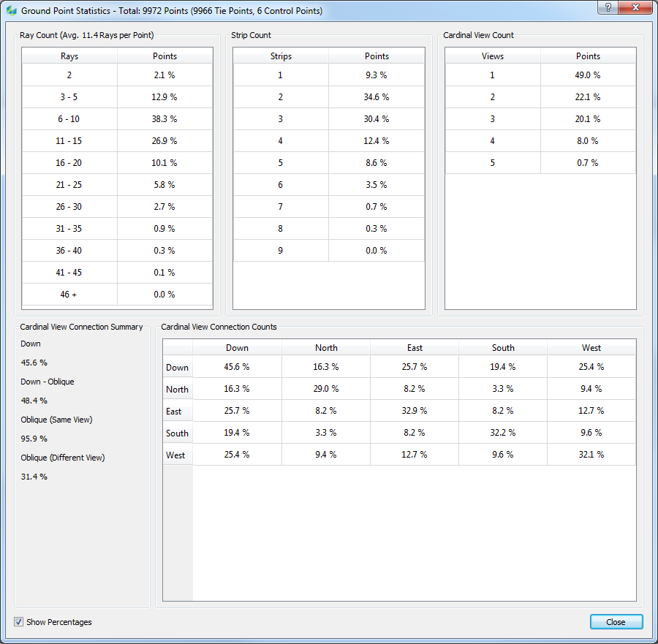The width and height of the screenshot is (658, 644).
Task: Enable percentage display via bottom checkbox
Action: click(x=18, y=622)
